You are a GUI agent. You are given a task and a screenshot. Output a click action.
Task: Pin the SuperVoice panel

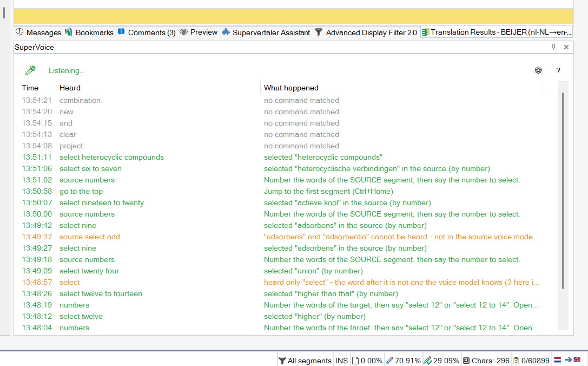click(553, 47)
